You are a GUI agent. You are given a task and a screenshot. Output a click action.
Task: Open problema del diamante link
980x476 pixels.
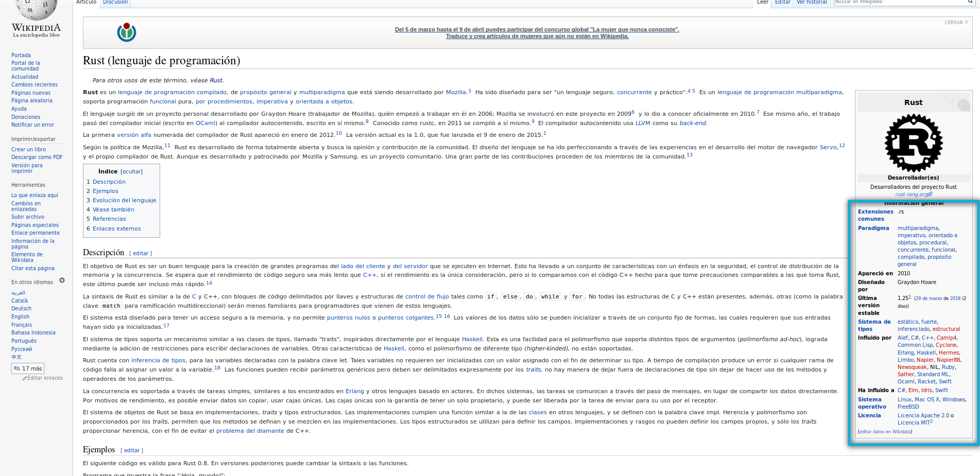[250, 431]
